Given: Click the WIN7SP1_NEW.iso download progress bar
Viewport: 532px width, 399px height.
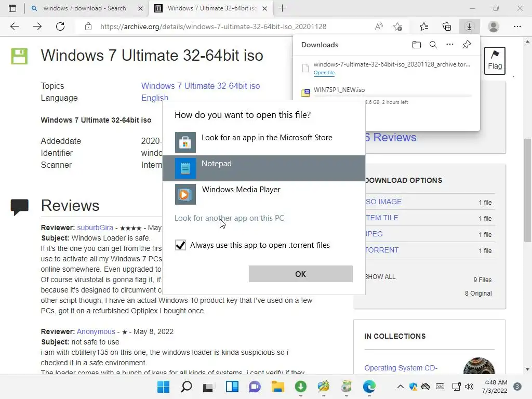Looking at the screenshot, I should (393, 96).
